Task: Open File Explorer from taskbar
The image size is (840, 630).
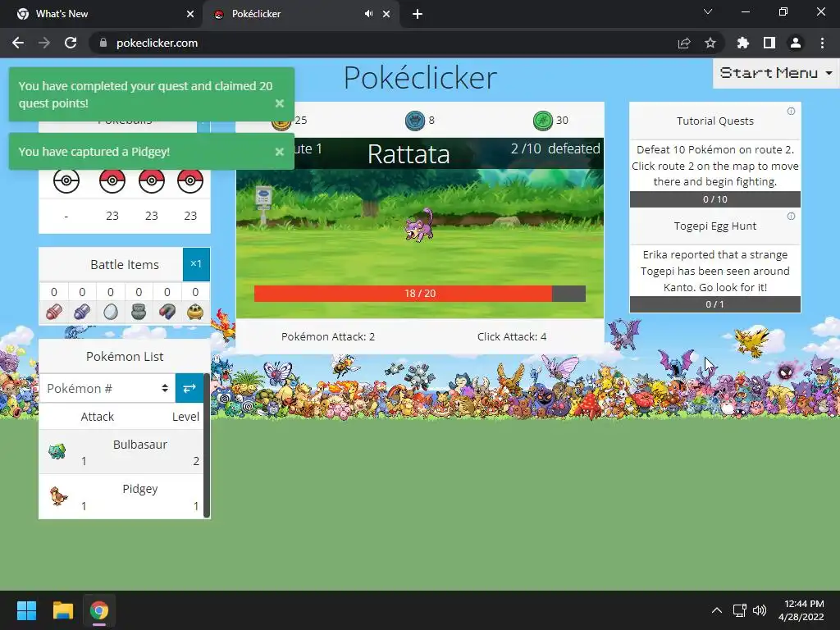Action: coord(62,610)
